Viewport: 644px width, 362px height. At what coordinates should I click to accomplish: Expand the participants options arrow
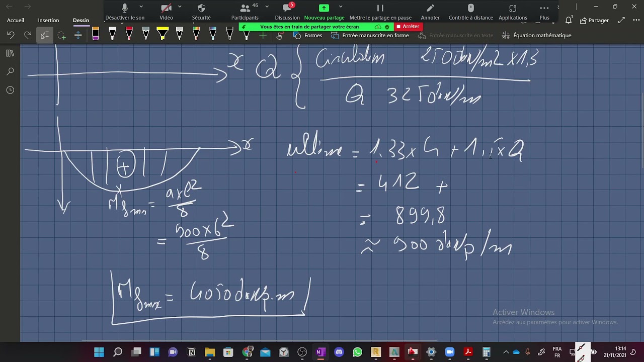[267, 7]
